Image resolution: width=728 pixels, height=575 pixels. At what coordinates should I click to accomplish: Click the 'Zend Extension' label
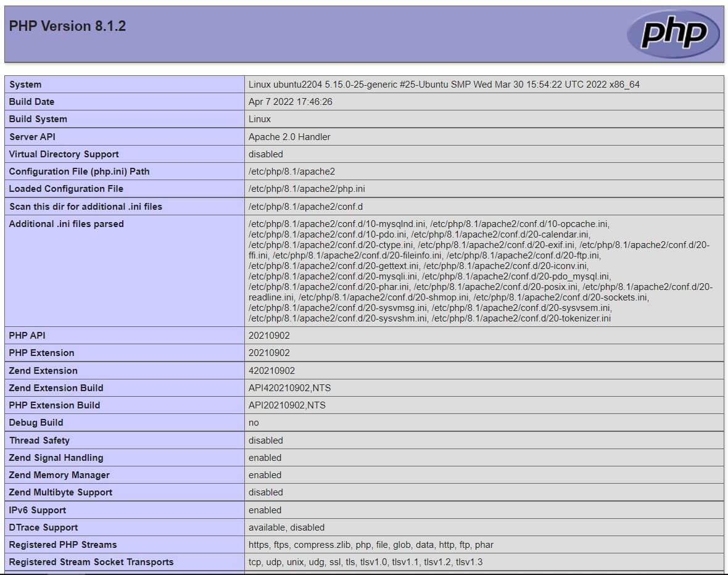point(43,371)
